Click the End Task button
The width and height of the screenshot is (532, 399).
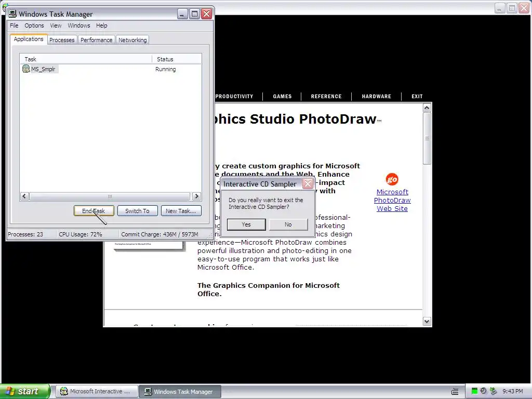pyautogui.click(x=94, y=211)
